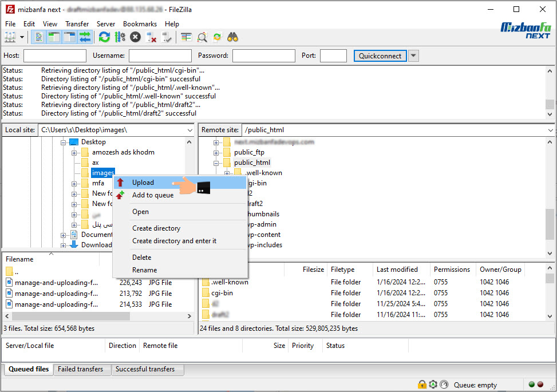Cancel current operation icon
Screen dimensions: 557x392
pos(135,37)
